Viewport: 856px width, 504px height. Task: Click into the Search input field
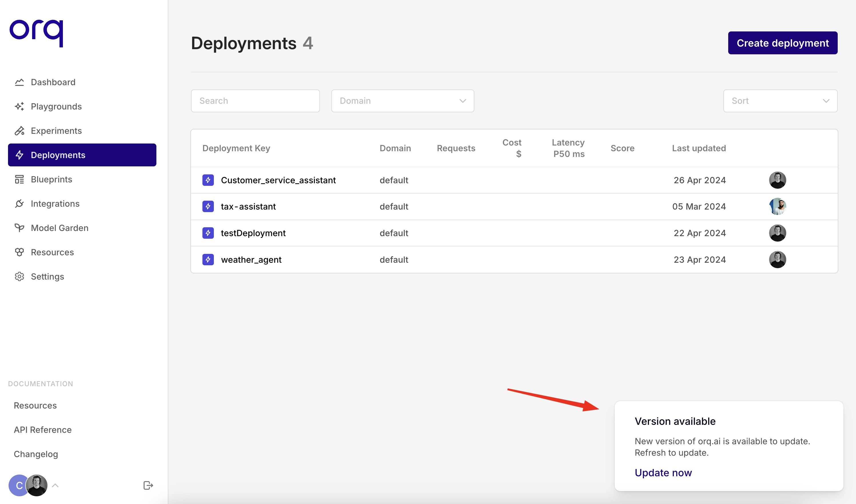(255, 101)
